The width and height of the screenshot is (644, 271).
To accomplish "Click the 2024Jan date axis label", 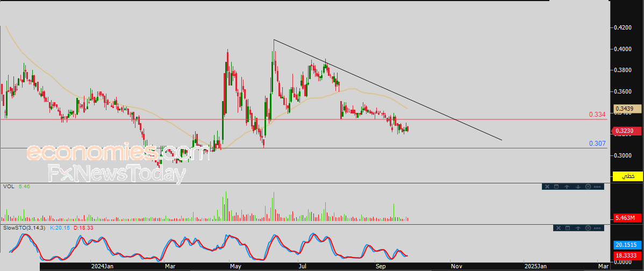I will click(103, 267).
